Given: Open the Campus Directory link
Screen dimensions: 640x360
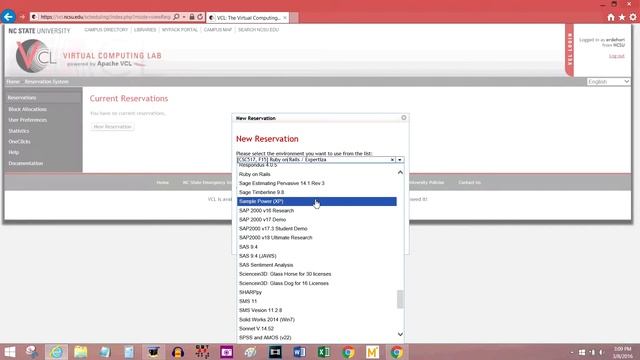Looking at the screenshot, I should coord(106,30).
